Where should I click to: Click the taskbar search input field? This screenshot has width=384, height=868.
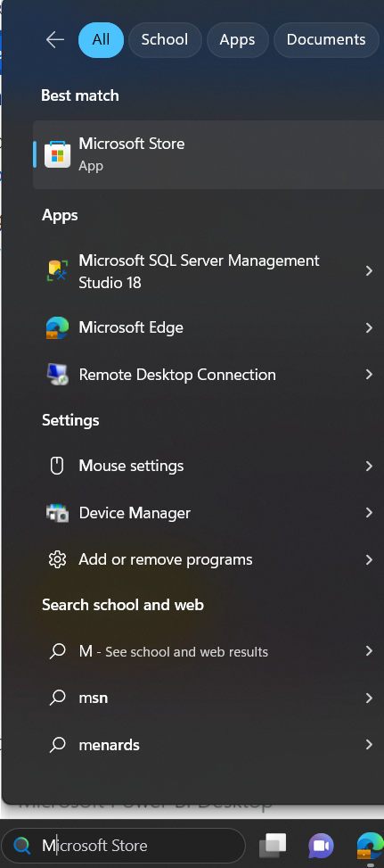[x=123, y=846]
